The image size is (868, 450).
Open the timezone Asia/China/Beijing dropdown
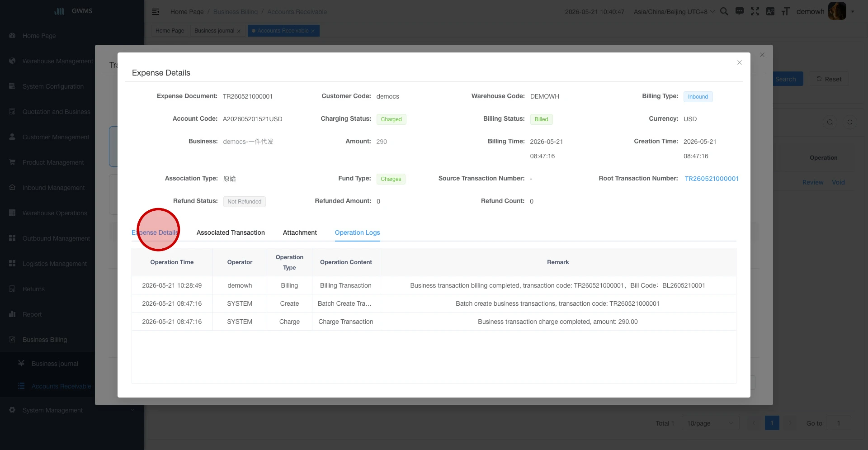[x=674, y=12]
